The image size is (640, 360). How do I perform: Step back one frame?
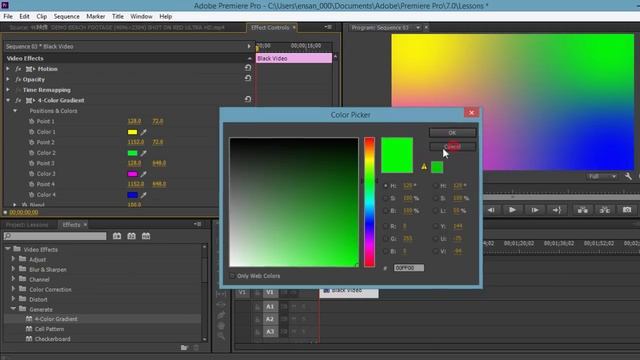pos(491,210)
